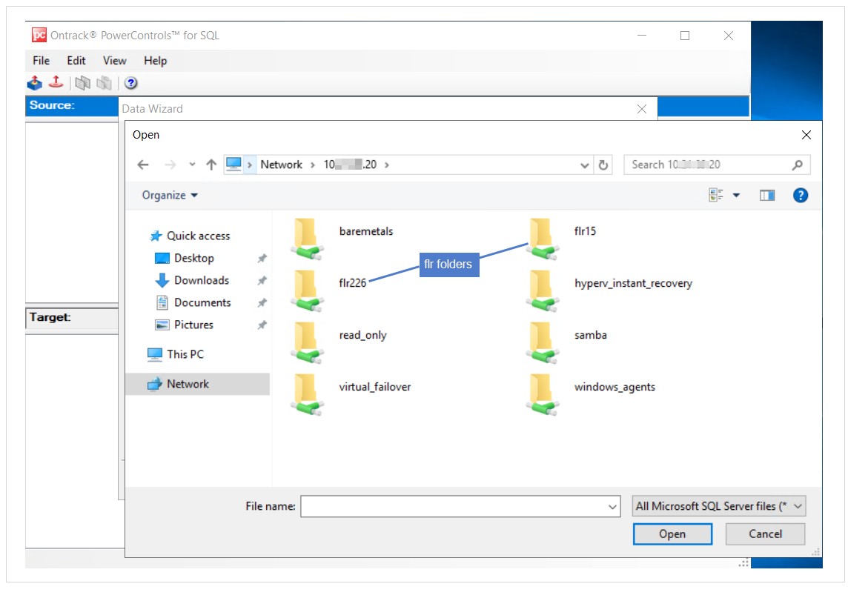The width and height of the screenshot is (868, 601).
Task: Go back using the back arrow
Action: [x=143, y=165]
